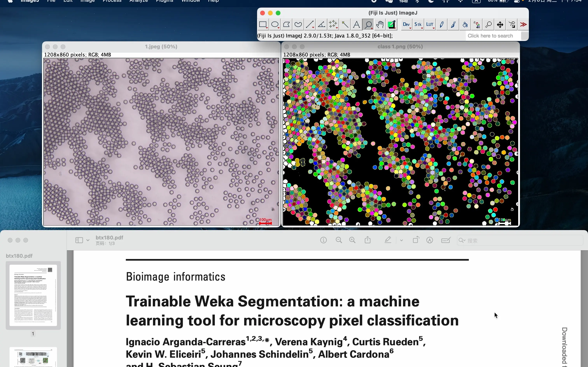Open the Analyze menu in ImageJ
588x367 pixels.
[138, 1]
